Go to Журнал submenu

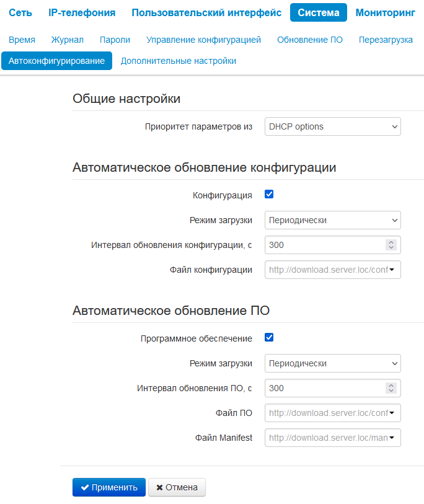(68, 40)
